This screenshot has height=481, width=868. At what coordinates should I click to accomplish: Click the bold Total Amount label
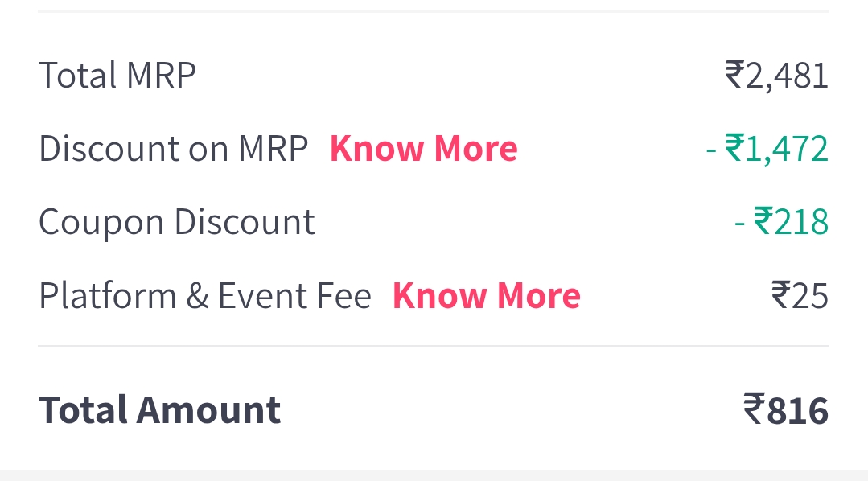pyautogui.click(x=159, y=409)
